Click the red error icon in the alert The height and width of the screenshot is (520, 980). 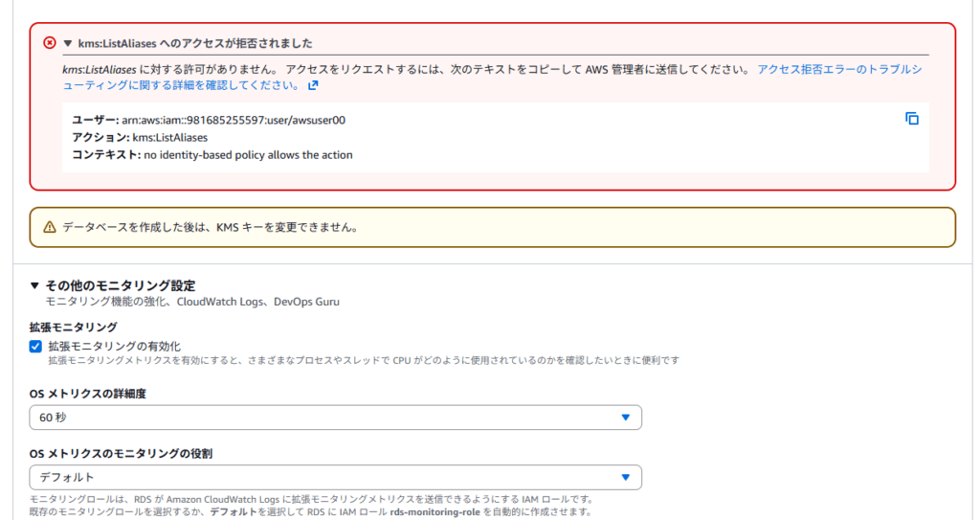tap(50, 43)
